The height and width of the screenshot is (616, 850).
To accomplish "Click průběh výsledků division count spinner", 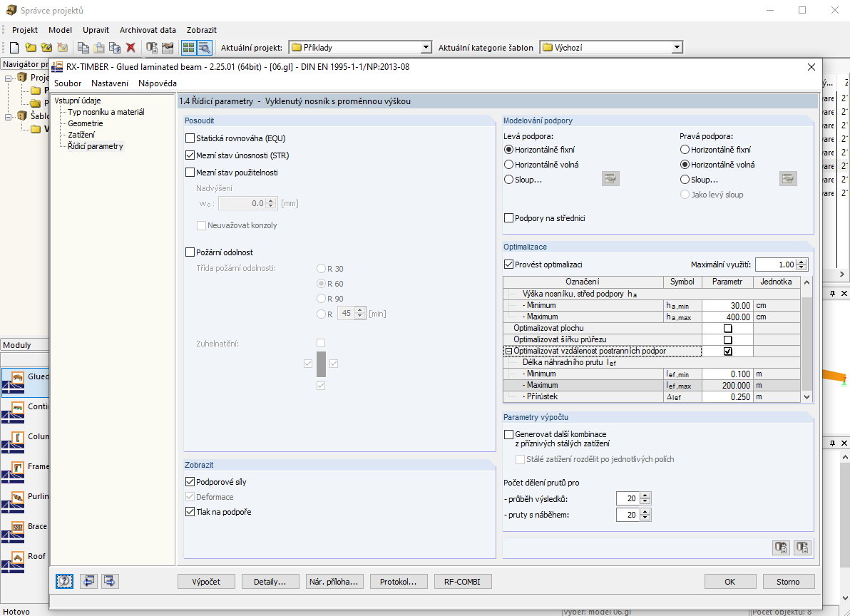I will pos(645,498).
